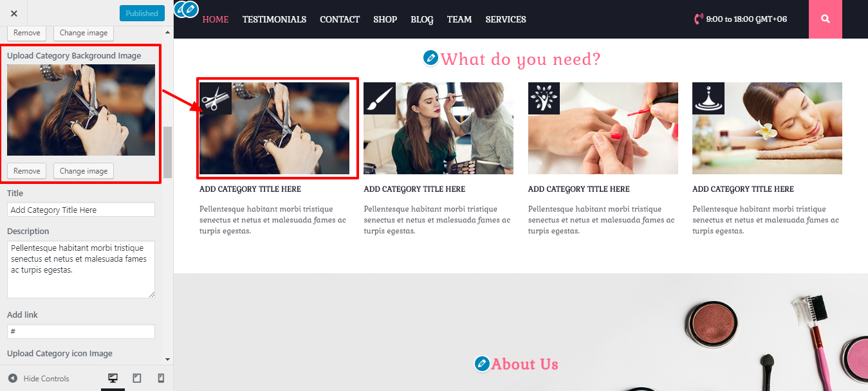Click the scissors category icon
Viewport: 868px width, 391px height.
(216, 98)
